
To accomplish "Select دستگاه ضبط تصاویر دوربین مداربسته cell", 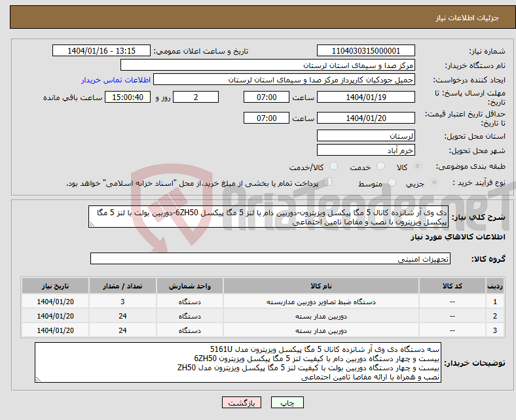I will pyautogui.click(x=321, y=302).
